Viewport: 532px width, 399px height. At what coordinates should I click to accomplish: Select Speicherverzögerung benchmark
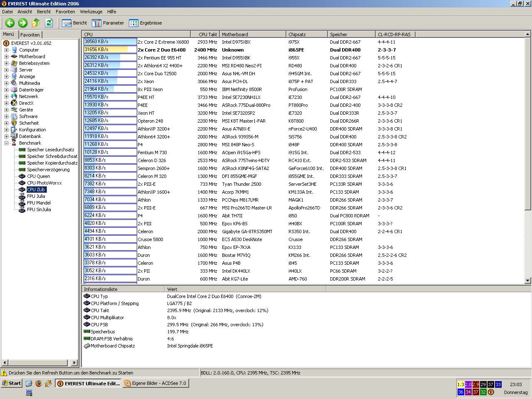(48, 170)
